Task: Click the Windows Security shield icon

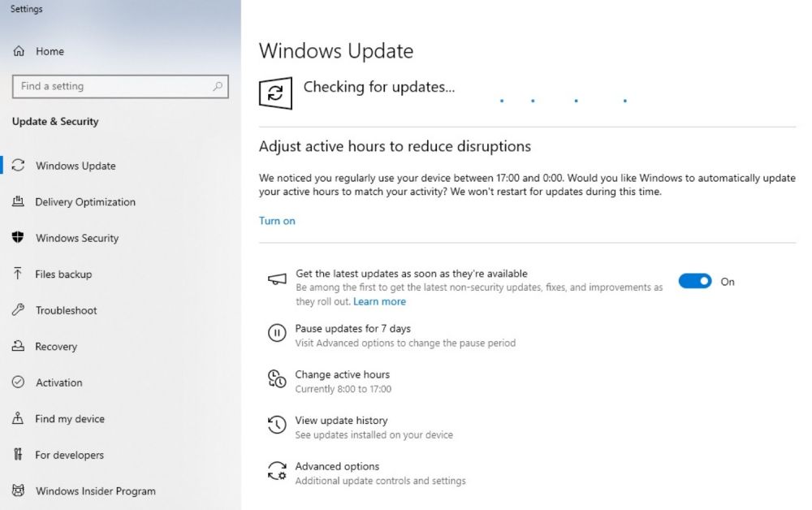Action: pyautogui.click(x=18, y=237)
